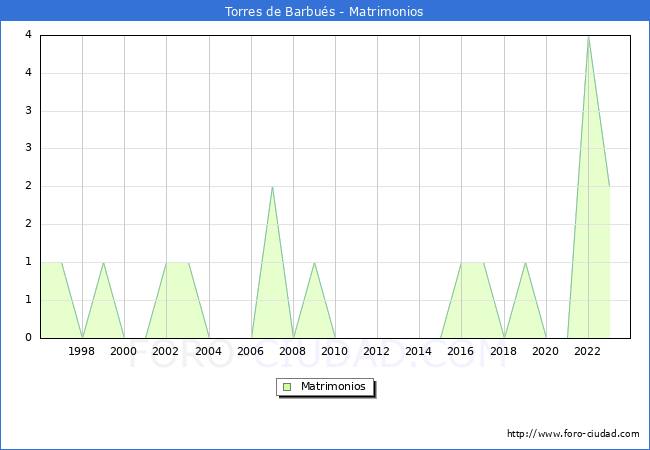Open the foro-ciudad.com URL link
Image resolution: width=650 pixels, height=450 pixels.
[573, 434]
